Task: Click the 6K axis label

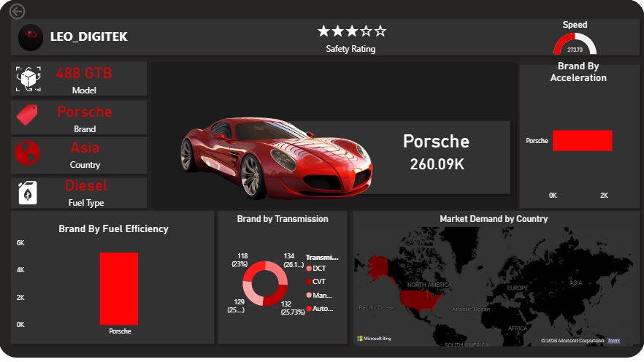Action: (20, 243)
